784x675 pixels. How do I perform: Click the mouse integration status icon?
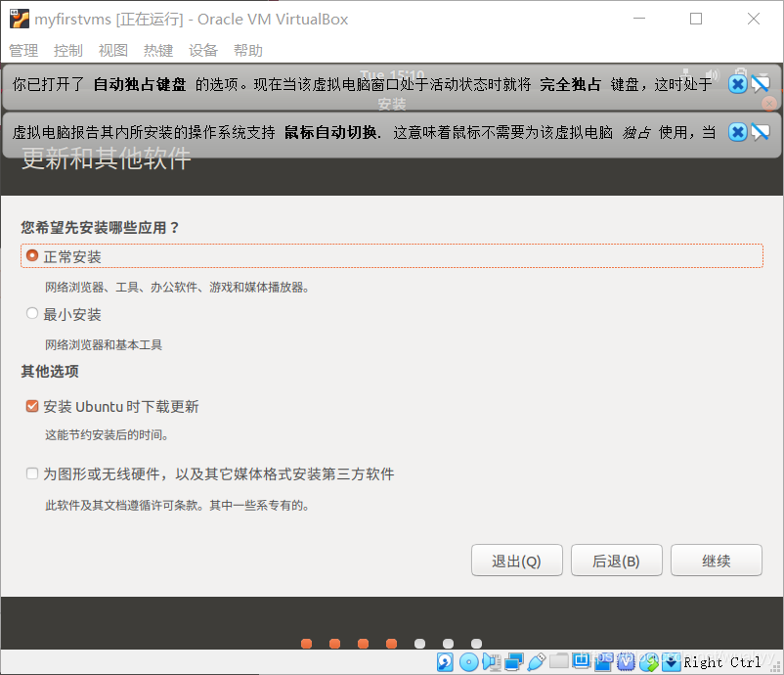(648, 662)
